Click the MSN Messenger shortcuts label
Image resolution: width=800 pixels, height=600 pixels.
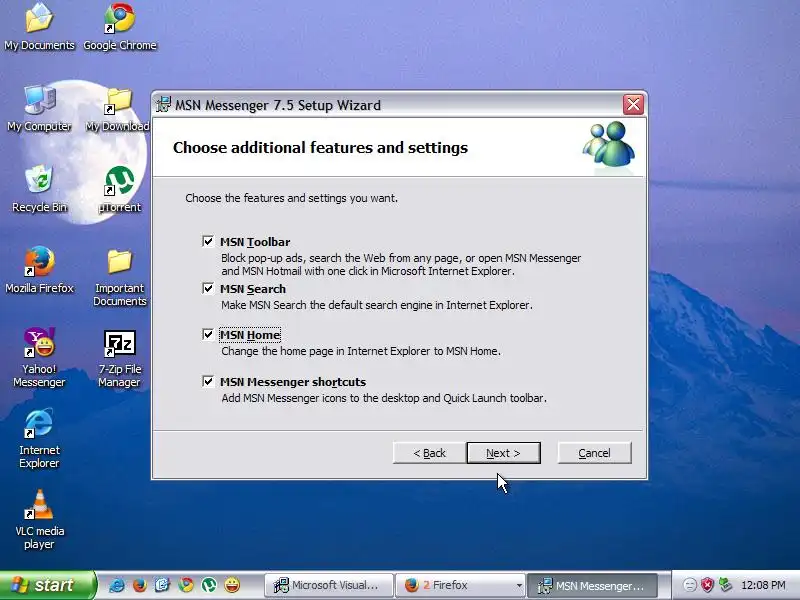click(293, 382)
